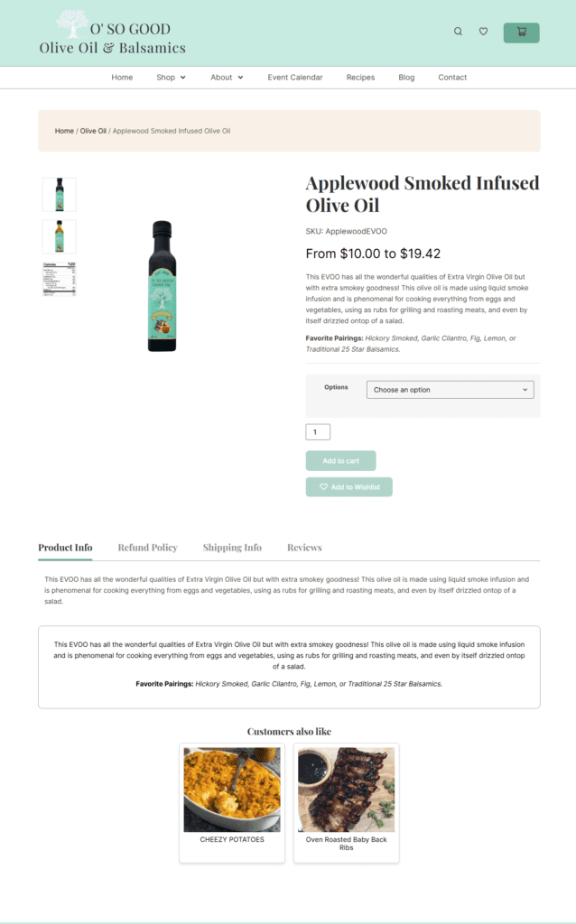View the nutrition facts thumbnail
Screen dimensions: 576x924
tap(60, 279)
